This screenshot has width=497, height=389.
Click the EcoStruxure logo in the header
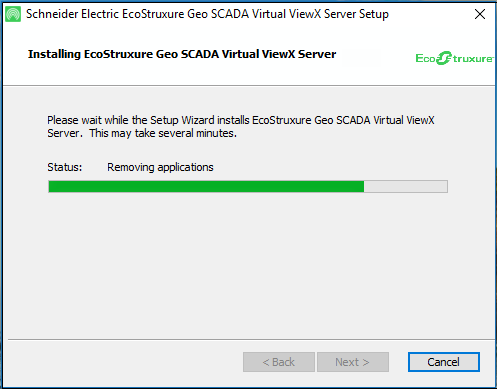coord(454,58)
